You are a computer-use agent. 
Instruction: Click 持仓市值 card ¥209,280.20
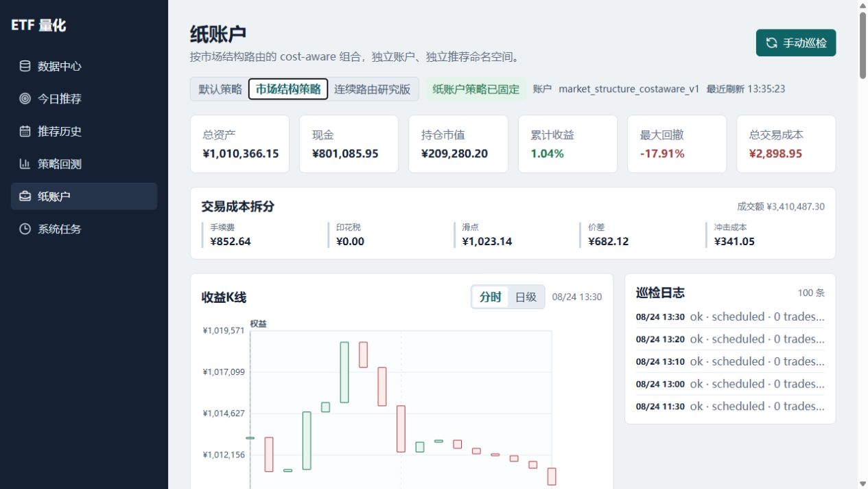458,144
